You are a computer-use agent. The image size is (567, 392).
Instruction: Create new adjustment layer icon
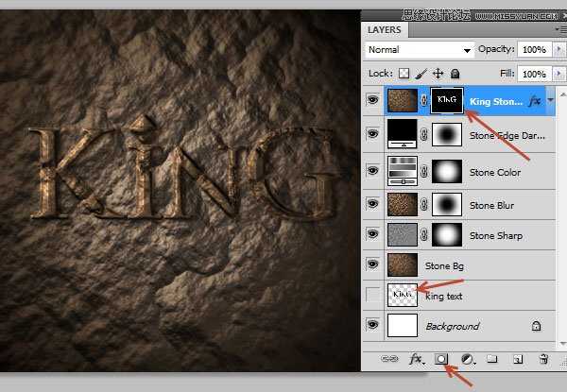pyautogui.click(x=468, y=359)
